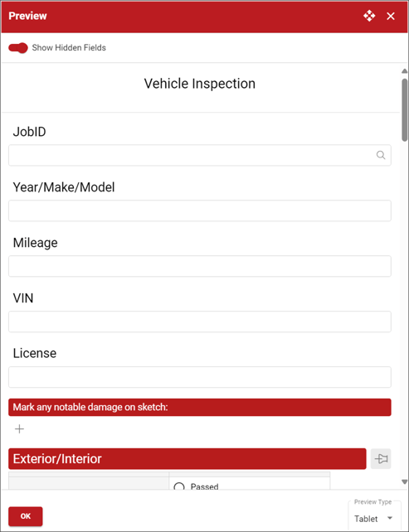This screenshot has width=409, height=532.
Task: Click the scrollbar down arrow
Action: click(404, 481)
